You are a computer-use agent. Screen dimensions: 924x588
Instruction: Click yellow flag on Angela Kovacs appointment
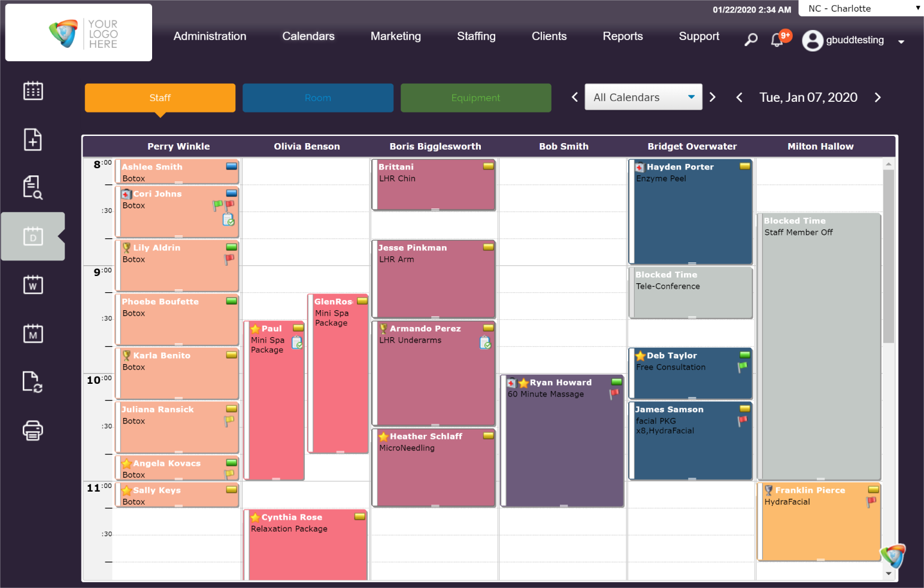click(x=229, y=474)
